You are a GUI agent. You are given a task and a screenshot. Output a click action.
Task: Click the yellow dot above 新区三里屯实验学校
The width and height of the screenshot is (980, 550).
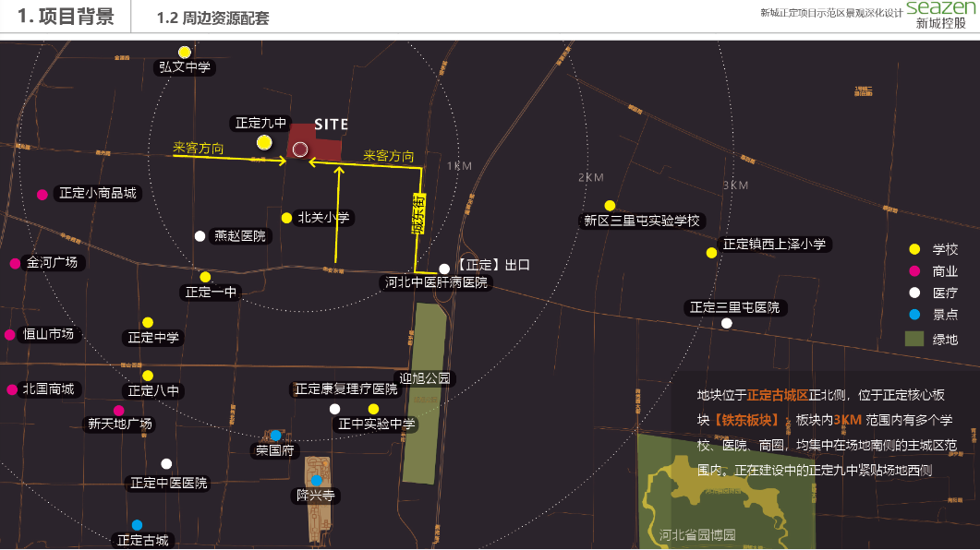coord(610,206)
